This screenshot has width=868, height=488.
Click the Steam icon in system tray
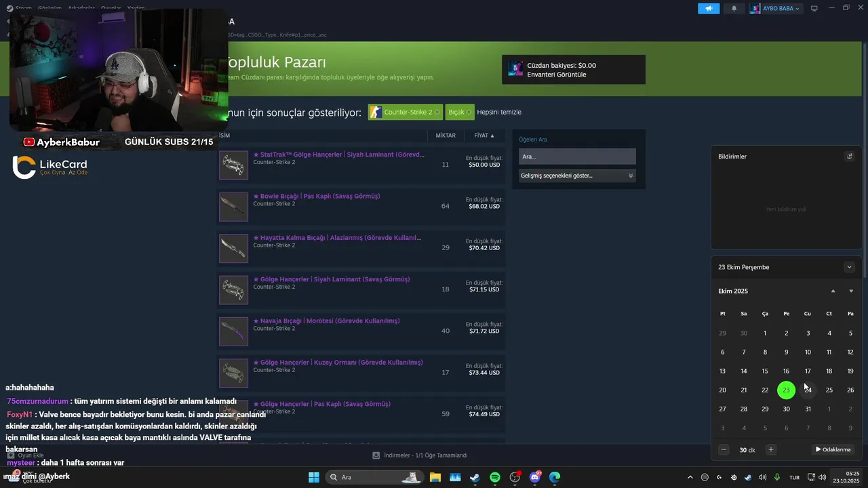747,477
